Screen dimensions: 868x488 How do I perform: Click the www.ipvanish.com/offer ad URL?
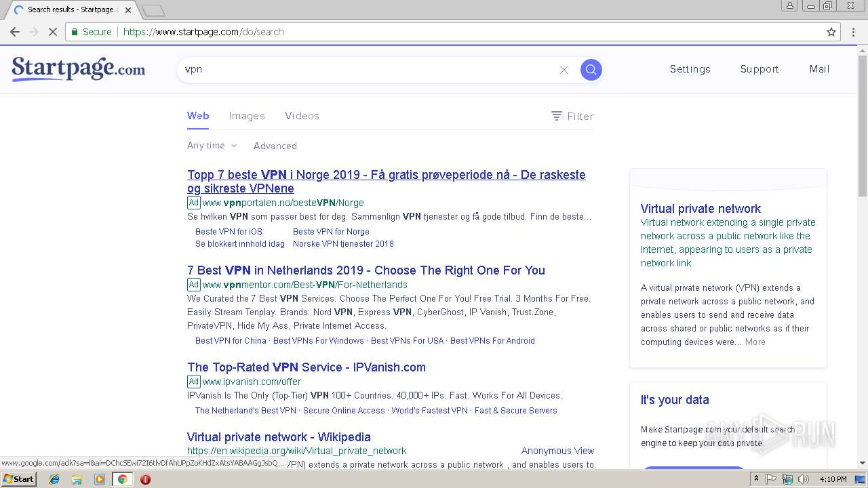[252, 382]
